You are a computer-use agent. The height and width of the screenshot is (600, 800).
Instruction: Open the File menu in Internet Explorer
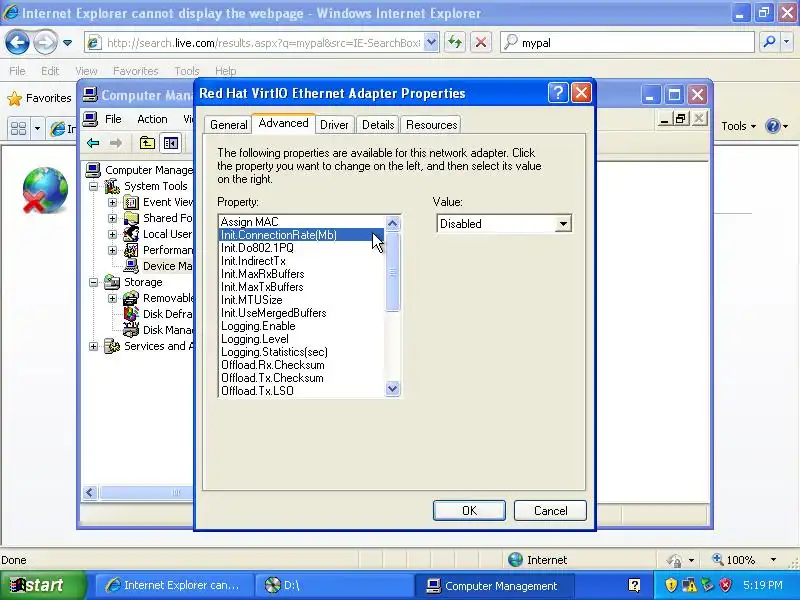pyautogui.click(x=17, y=71)
